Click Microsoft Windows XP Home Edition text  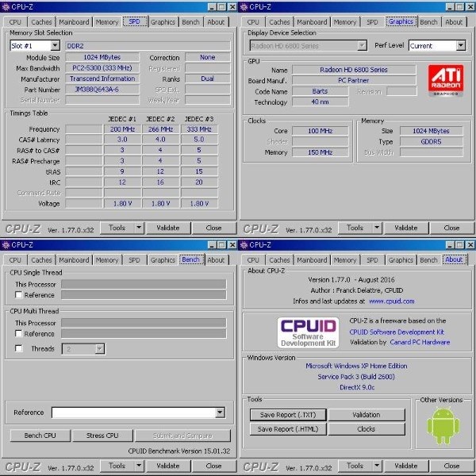pos(356,366)
